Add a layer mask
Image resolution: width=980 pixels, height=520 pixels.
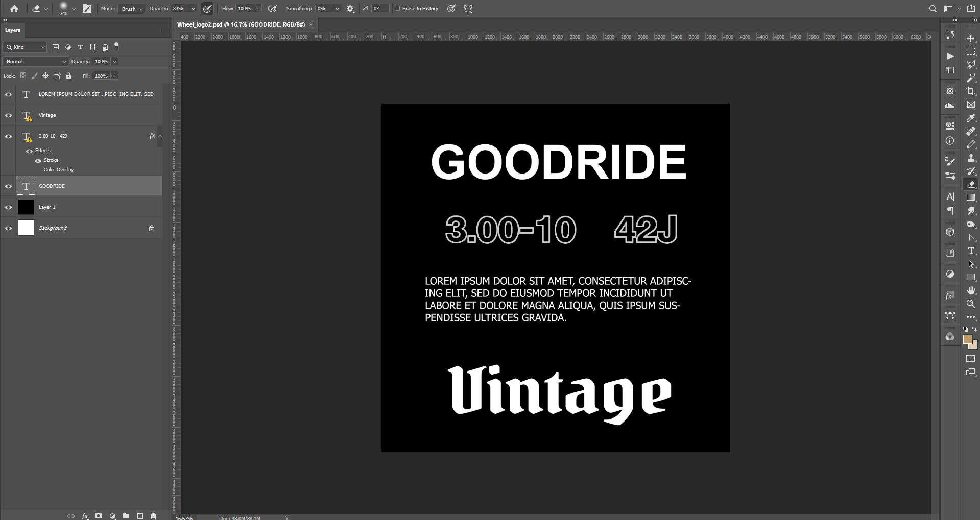click(x=99, y=516)
